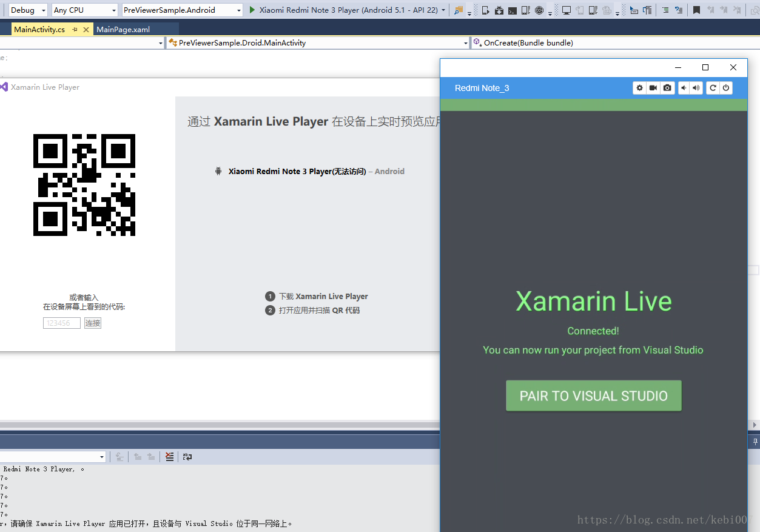Open Android Device Manager icon
Viewport: 760px width, 532px height.
485,10
